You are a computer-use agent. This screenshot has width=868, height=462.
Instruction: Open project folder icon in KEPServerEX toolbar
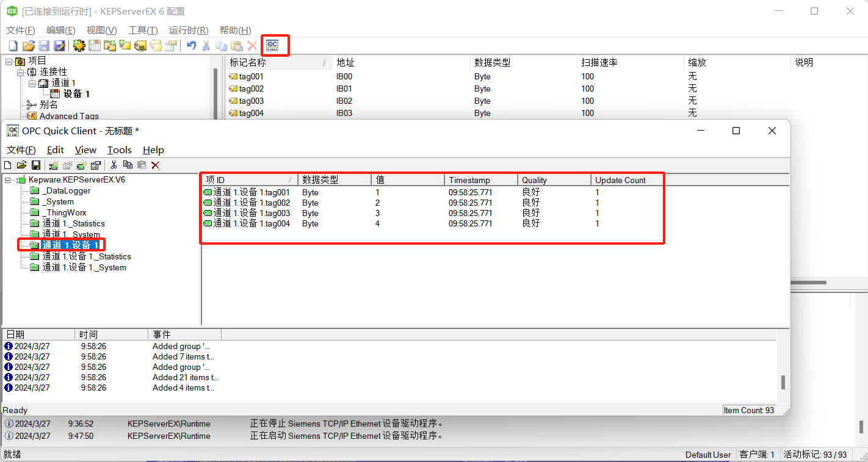click(x=29, y=46)
